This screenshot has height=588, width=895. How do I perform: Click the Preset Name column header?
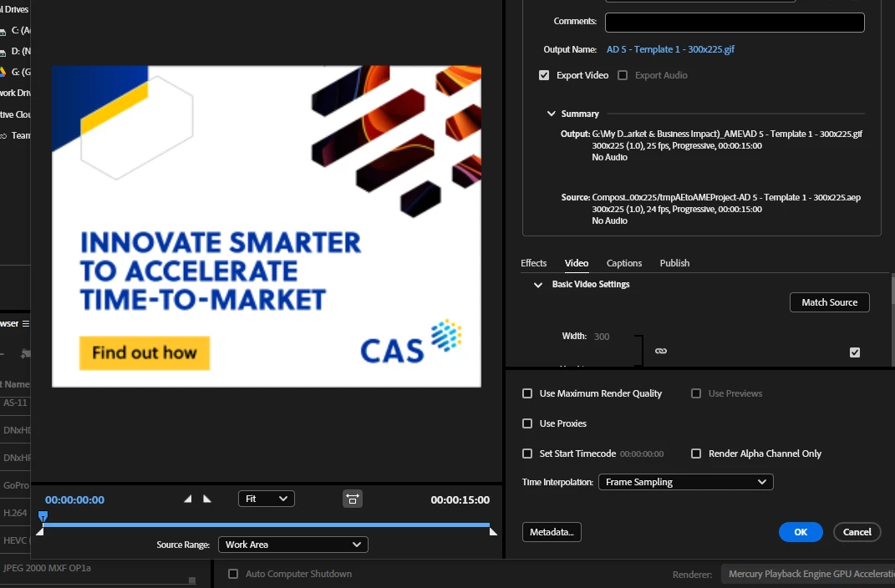[x=15, y=384]
